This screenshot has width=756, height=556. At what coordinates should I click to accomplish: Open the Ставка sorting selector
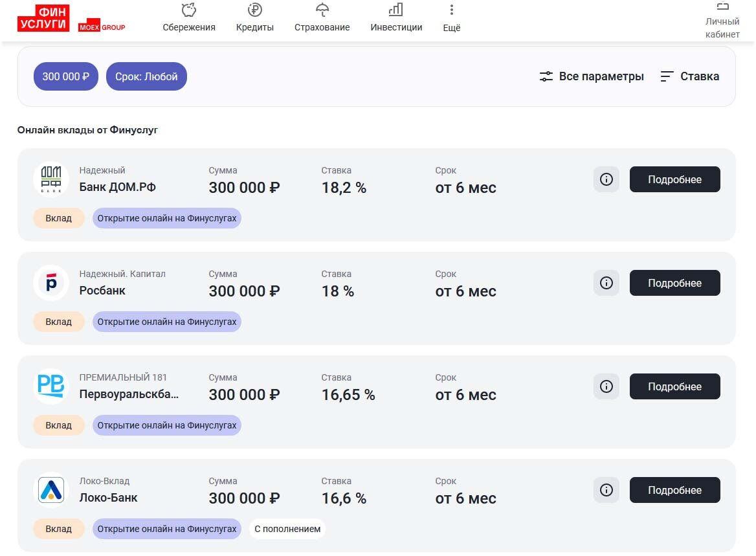[689, 76]
